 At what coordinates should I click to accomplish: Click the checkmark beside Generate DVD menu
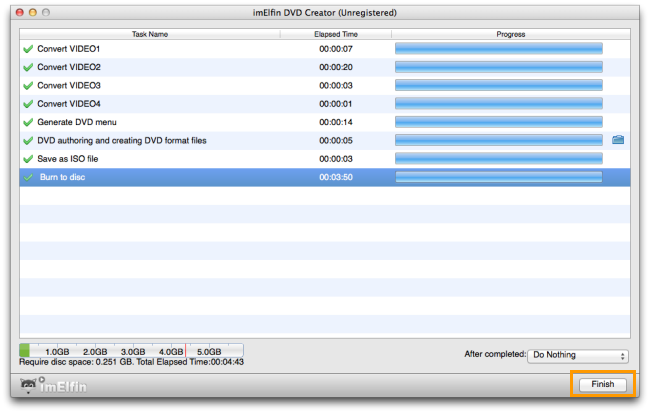click(x=28, y=122)
